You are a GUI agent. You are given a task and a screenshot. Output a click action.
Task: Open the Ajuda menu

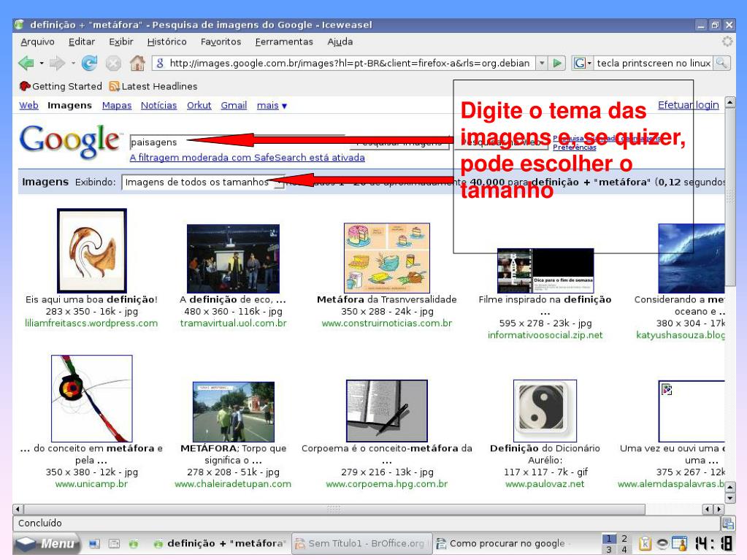pos(340,42)
